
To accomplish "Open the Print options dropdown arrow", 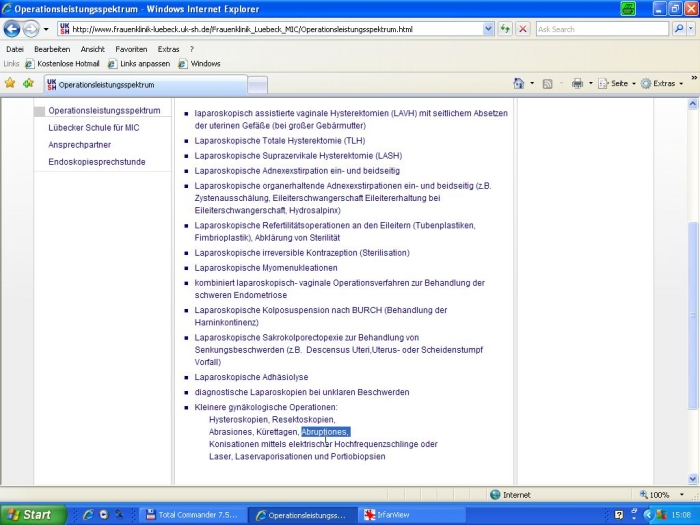I will coord(591,83).
